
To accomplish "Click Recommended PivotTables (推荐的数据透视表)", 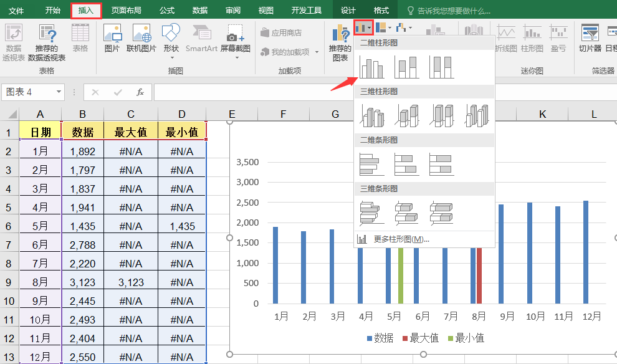I will [x=47, y=39].
